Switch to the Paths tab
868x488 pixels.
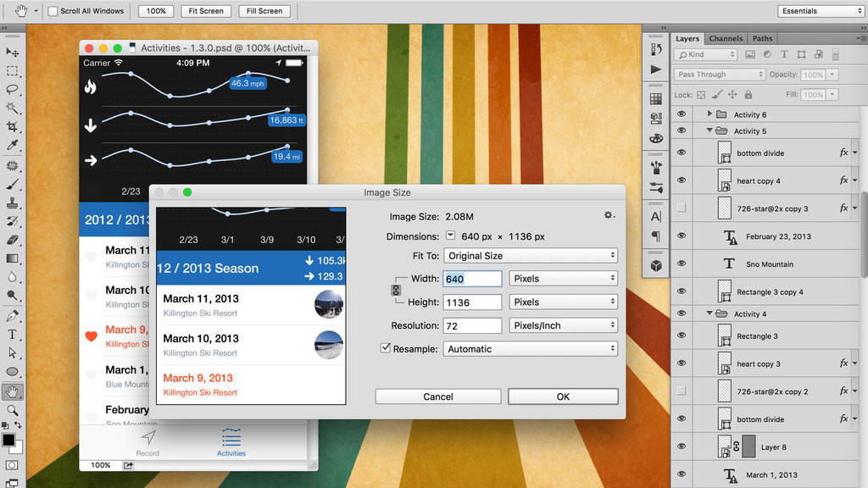pyautogui.click(x=762, y=39)
